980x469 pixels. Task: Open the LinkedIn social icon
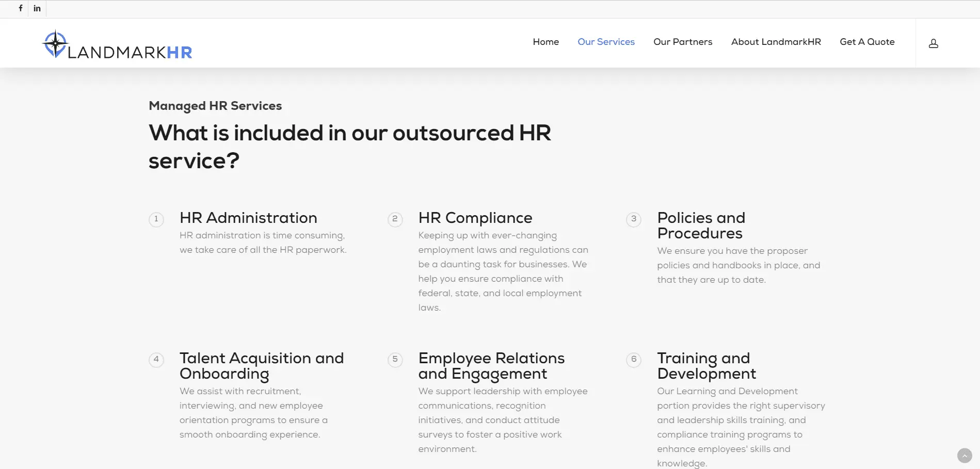tap(37, 8)
